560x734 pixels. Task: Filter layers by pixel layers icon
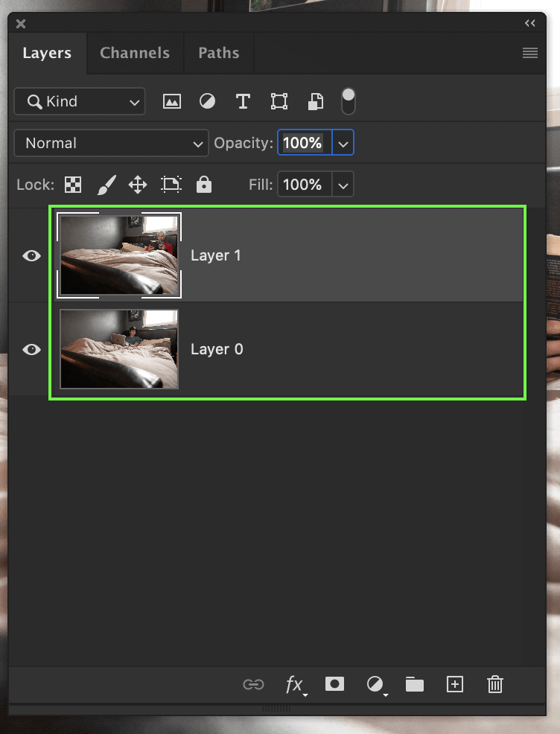(172, 101)
